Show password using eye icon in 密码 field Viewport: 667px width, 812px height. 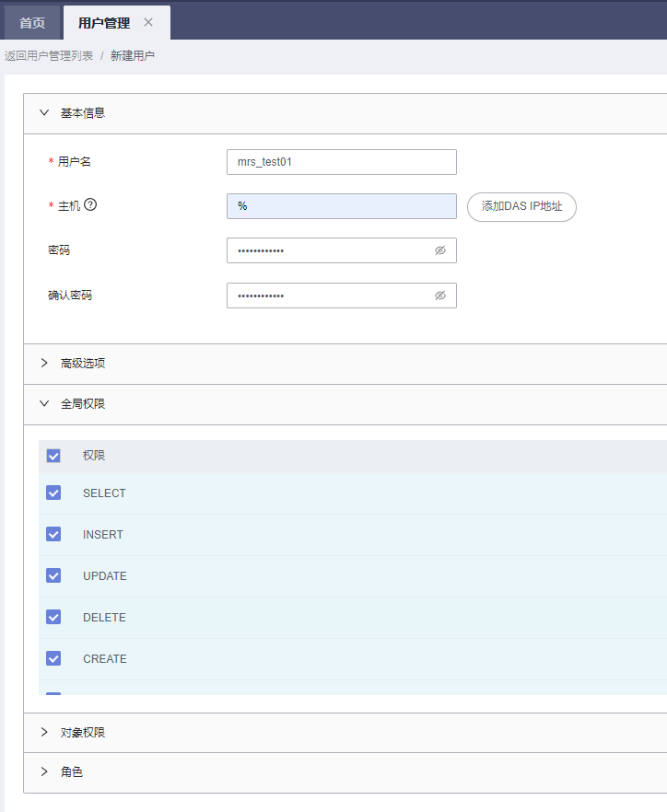click(440, 250)
